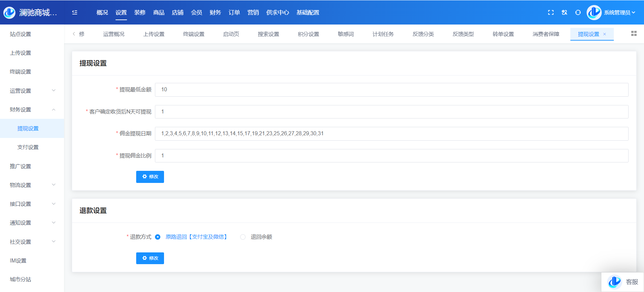Open the tab grid menu icon
This screenshot has width=644, height=292.
coord(634,34)
